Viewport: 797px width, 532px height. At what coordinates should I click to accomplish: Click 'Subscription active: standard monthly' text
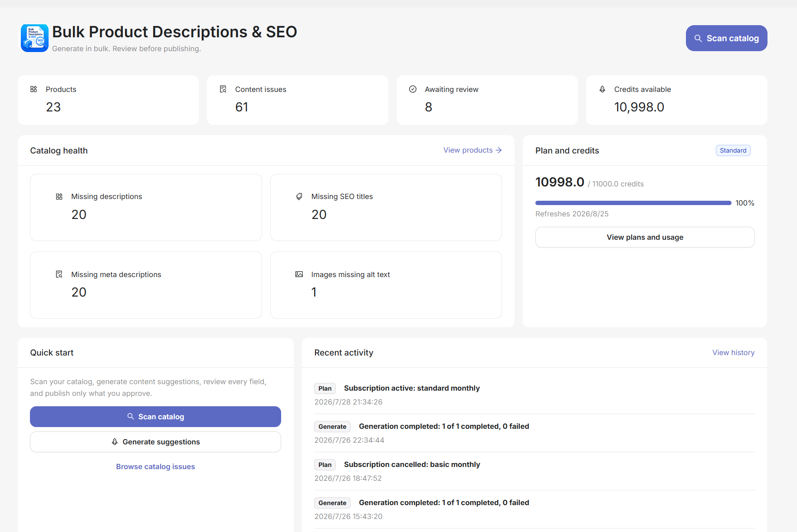pos(412,388)
